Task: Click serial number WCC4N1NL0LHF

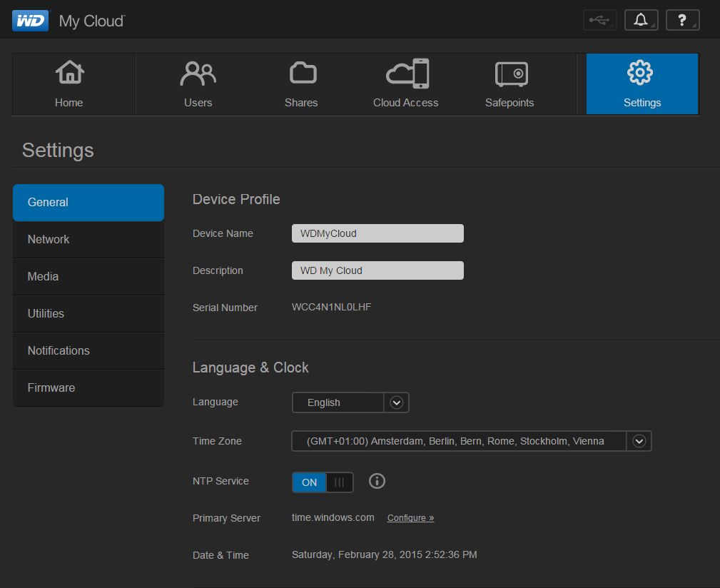Action: pos(332,307)
